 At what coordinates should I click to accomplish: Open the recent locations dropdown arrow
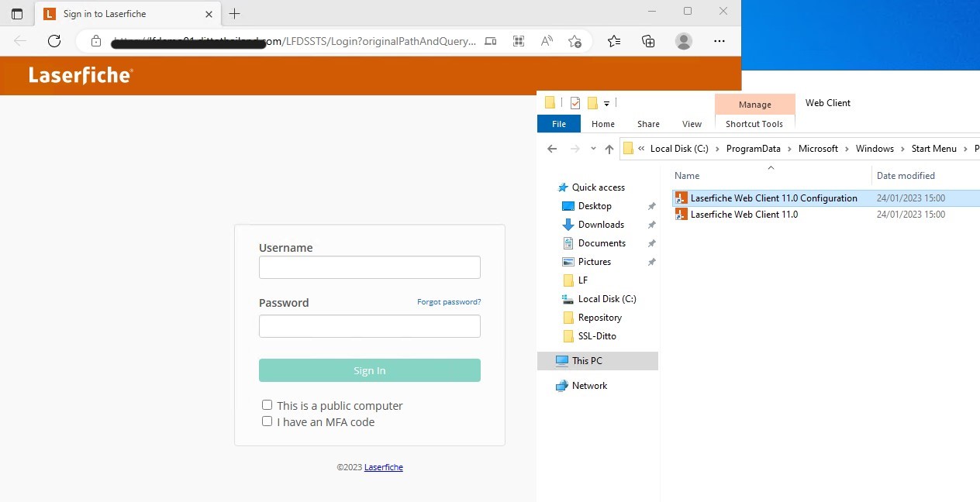point(593,149)
